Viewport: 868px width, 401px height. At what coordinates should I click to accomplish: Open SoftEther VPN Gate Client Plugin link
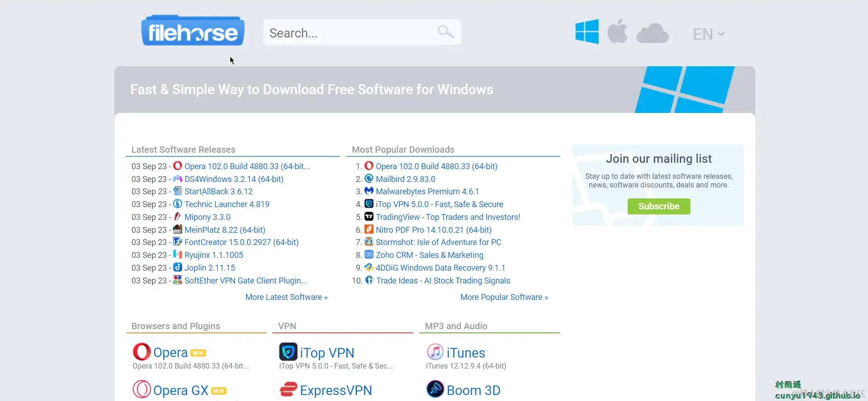pyautogui.click(x=246, y=281)
